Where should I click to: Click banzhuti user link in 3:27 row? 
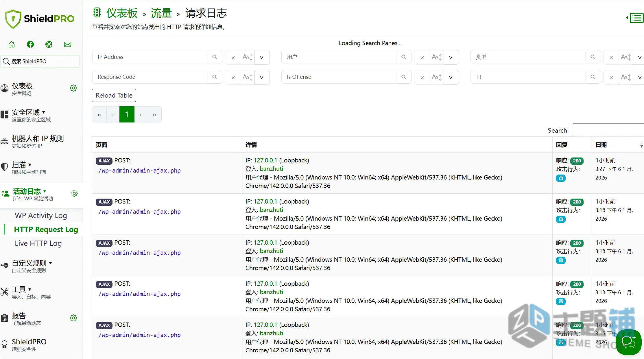(271, 169)
